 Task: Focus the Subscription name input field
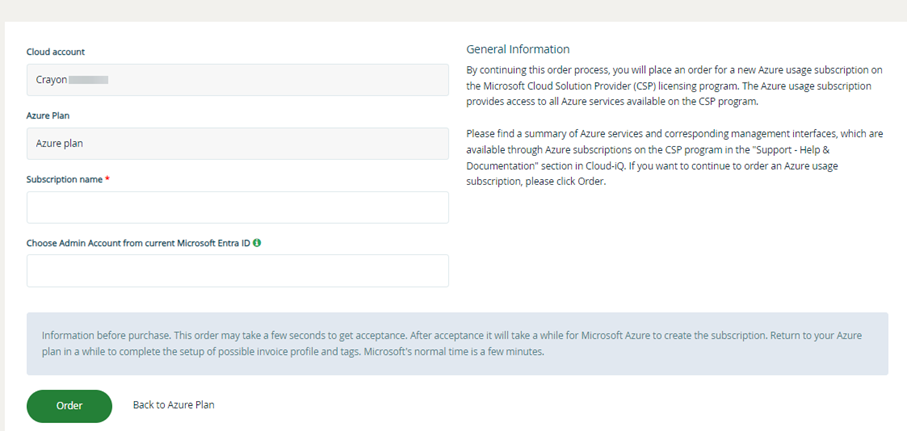[237, 207]
